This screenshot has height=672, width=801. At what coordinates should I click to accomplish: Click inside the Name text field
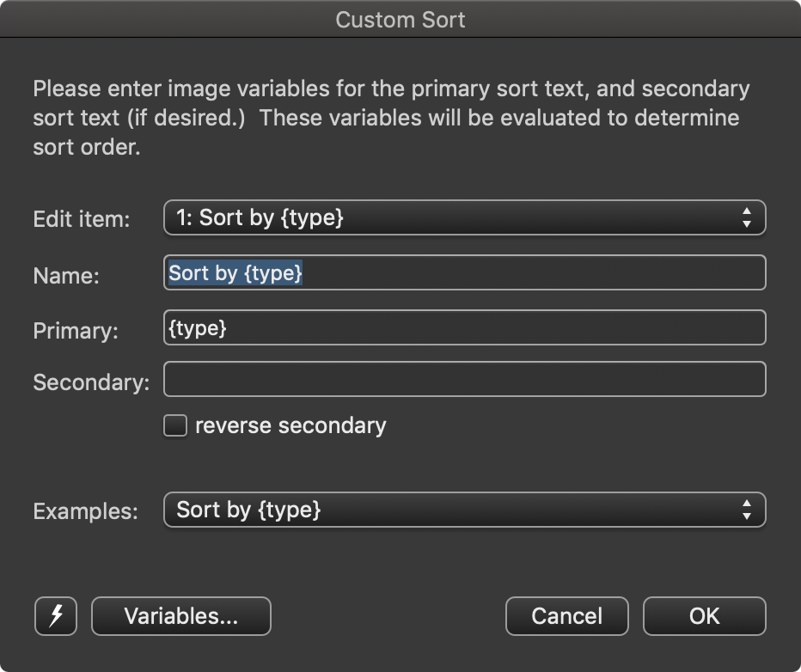(464, 272)
